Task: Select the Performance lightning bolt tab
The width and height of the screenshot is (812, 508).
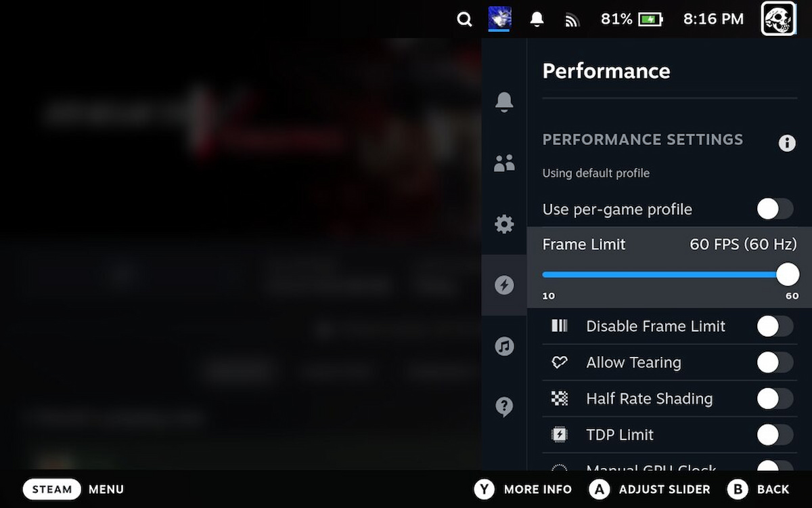Action: (504, 285)
